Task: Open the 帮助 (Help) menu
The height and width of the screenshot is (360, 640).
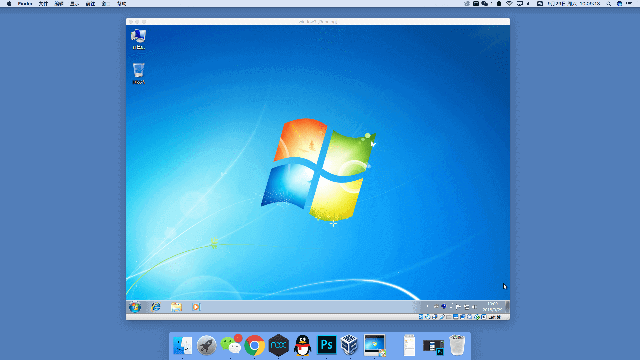Action: tap(122, 4)
